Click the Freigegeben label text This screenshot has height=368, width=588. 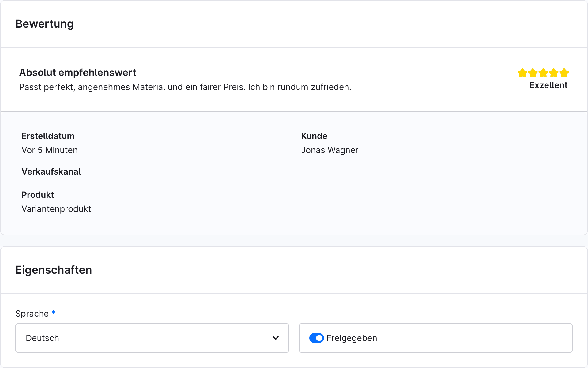[352, 338]
